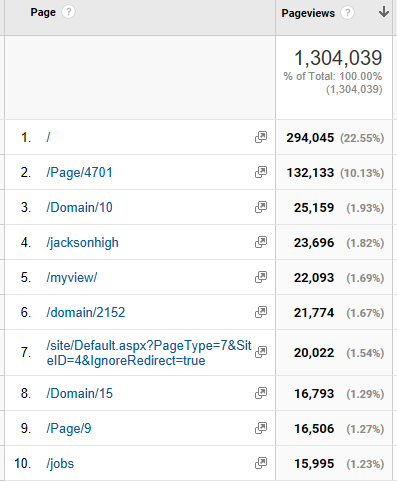Click help question mark next to Page
This screenshot has width=397, height=483.
click(x=69, y=12)
